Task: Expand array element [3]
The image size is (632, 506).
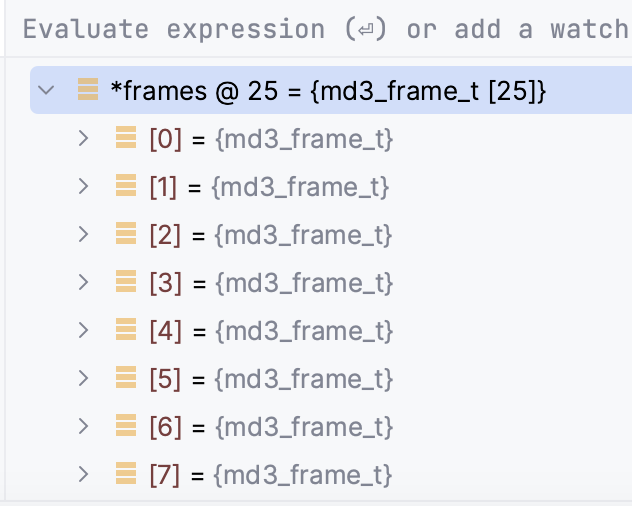Action: tap(83, 282)
